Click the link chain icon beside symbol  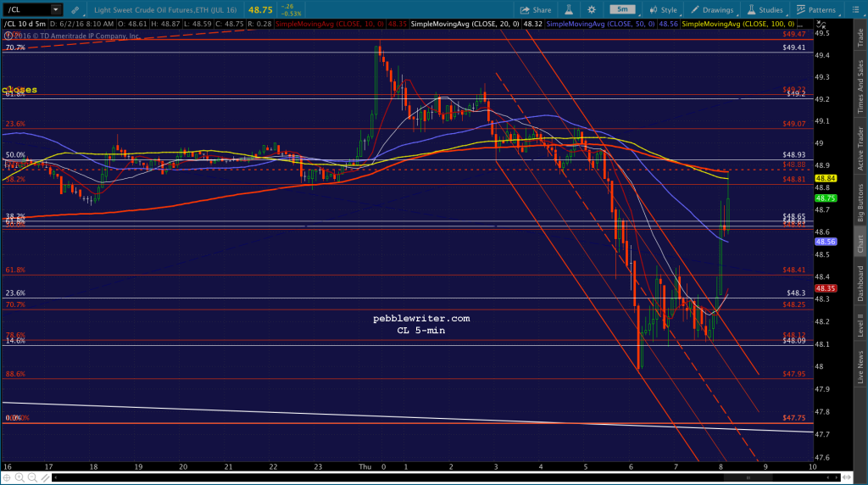75,10
